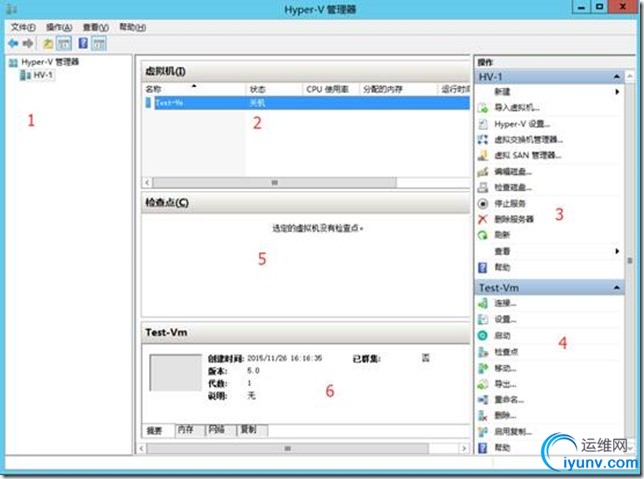The width and height of the screenshot is (644, 479).
Task: Sort by the 分配的内存 column header
Action: [398, 89]
